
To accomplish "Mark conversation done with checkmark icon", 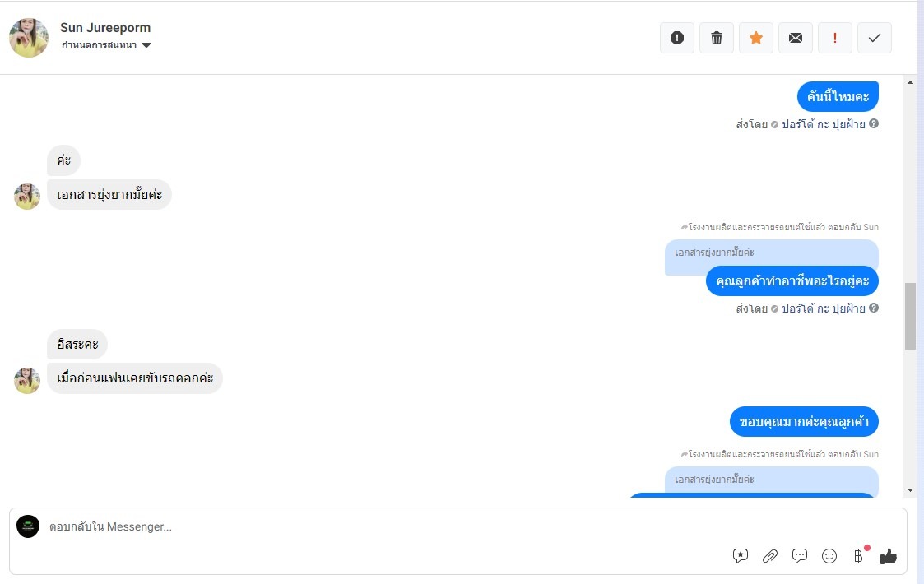I will pyautogui.click(x=875, y=38).
